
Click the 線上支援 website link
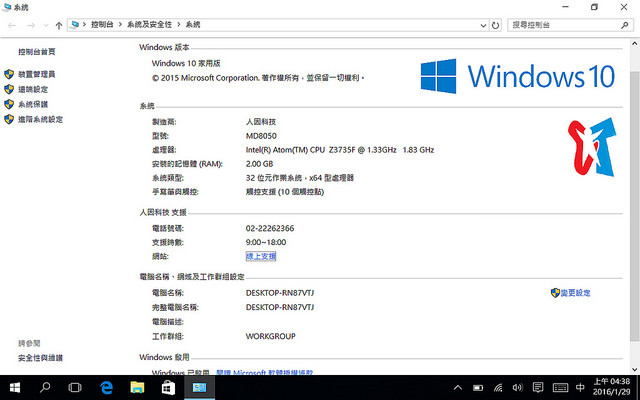point(261,256)
